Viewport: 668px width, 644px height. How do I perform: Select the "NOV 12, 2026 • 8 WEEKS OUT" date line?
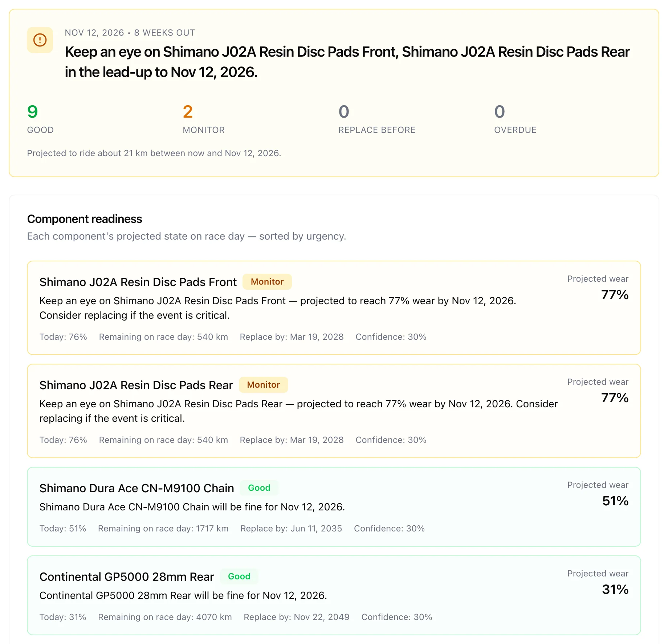click(130, 33)
